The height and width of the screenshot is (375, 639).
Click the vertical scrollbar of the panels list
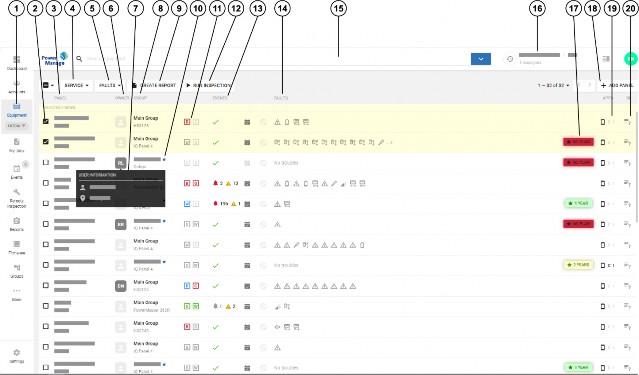tap(636, 167)
